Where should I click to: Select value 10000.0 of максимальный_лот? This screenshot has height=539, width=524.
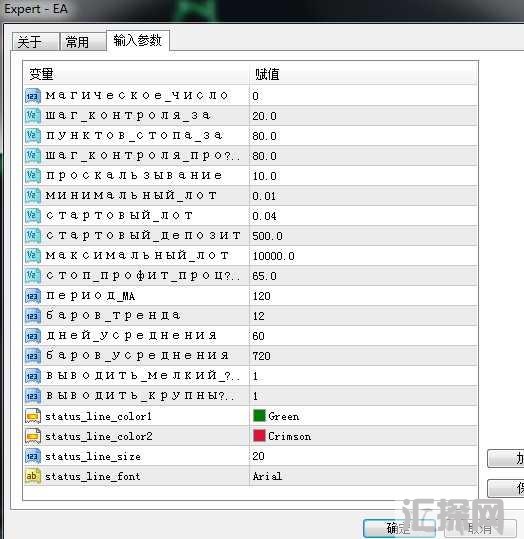click(273, 256)
